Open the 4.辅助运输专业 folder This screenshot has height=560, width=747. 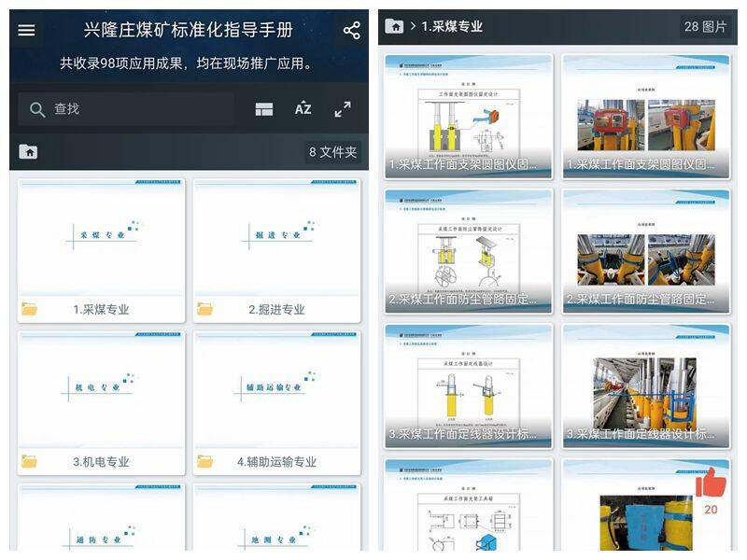[276, 402]
